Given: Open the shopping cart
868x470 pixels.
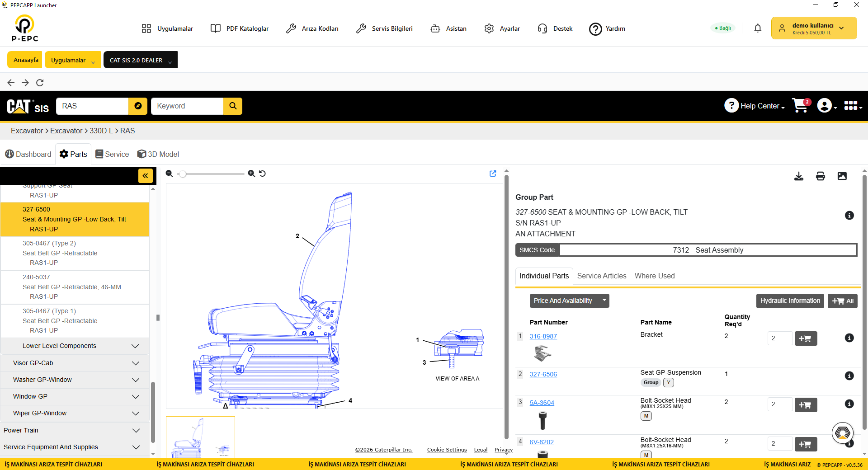Looking at the screenshot, I should (x=801, y=106).
